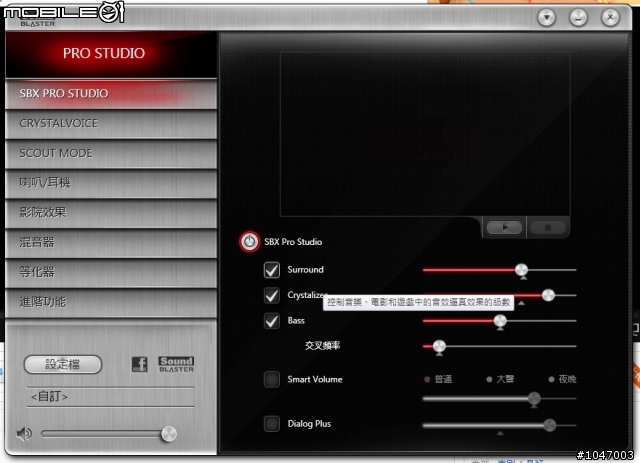The image size is (640, 463).
Task: Open the SBX PRO STUDIO section
Action: [x=111, y=94]
